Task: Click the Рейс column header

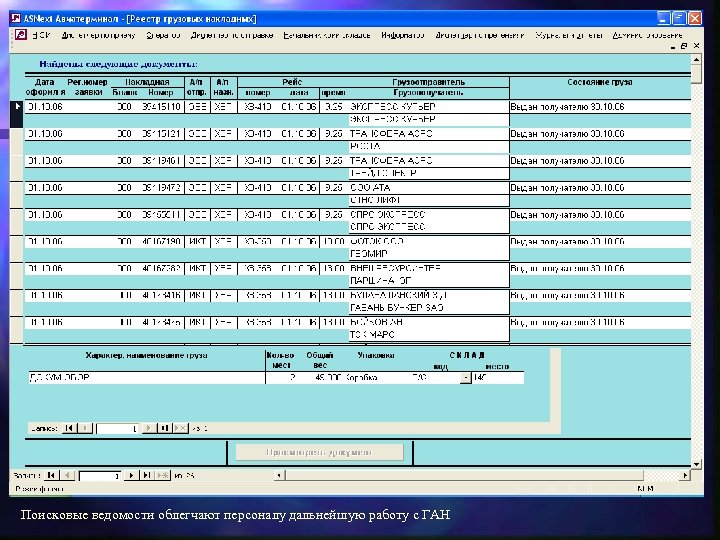Action: 292,82
